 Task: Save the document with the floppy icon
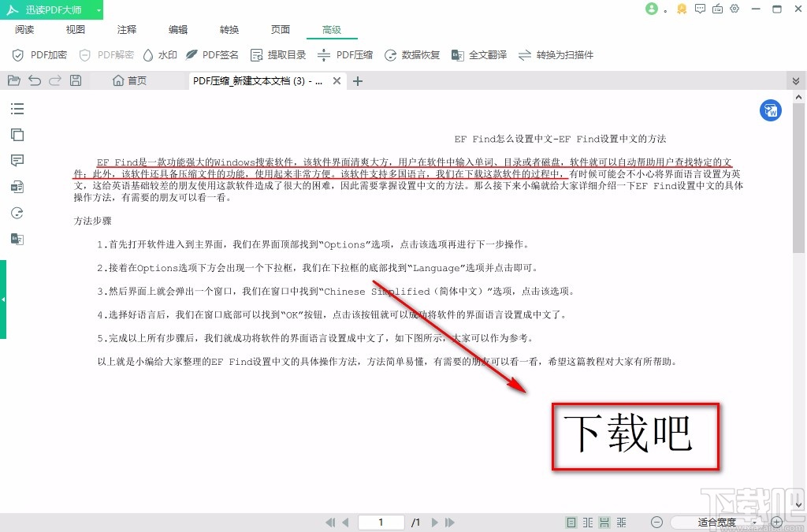point(76,80)
